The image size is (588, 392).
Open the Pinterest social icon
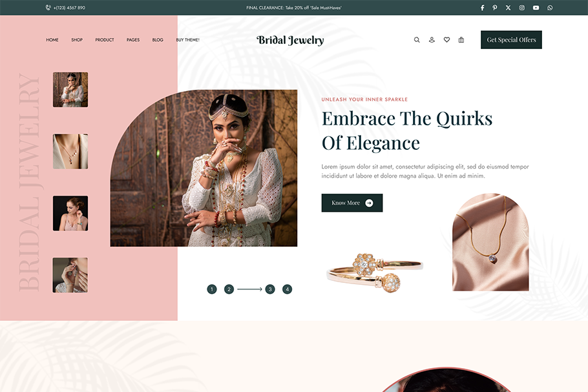click(x=494, y=8)
